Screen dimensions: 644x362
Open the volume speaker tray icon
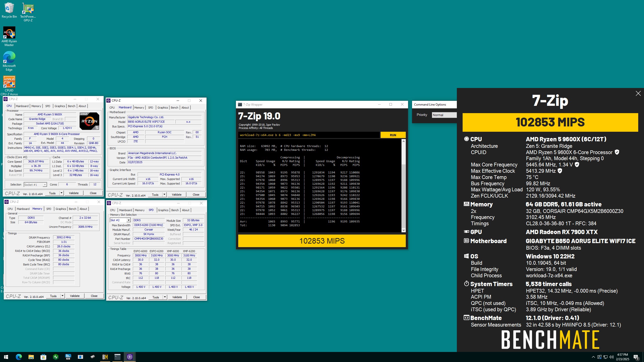tap(612, 357)
